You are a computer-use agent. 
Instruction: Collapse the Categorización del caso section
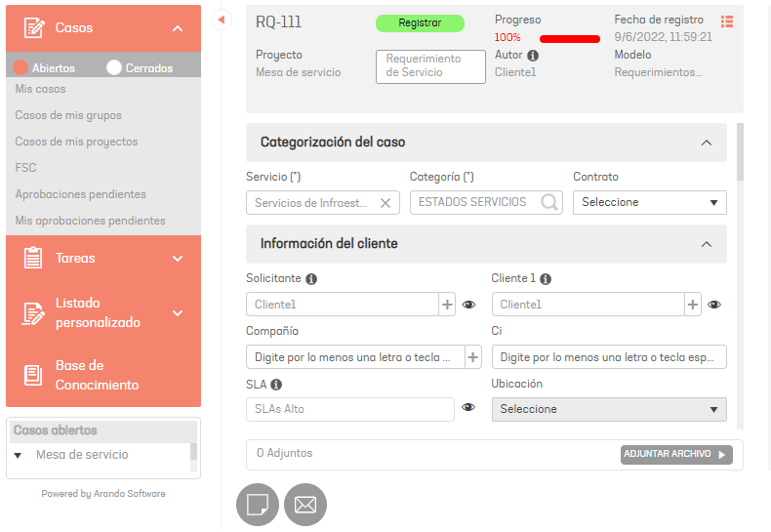[707, 143]
